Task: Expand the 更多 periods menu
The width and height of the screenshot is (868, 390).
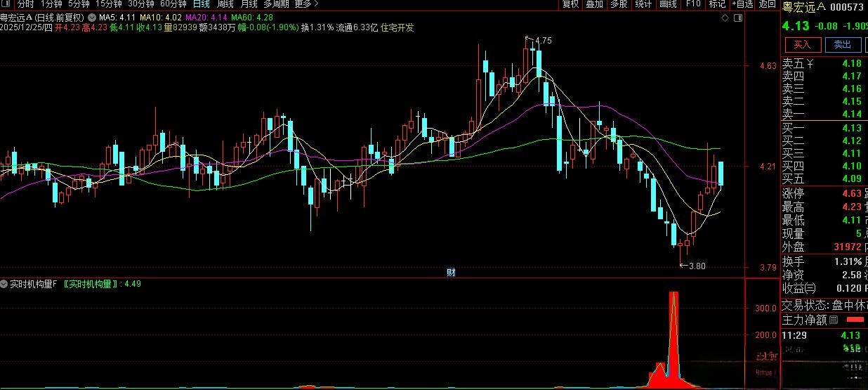Action: click(x=305, y=4)
